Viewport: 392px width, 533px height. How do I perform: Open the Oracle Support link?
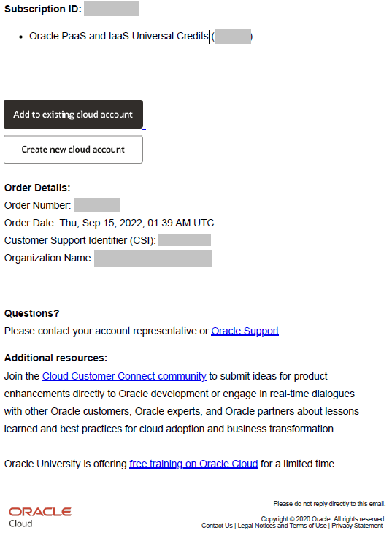(x=245, y=331)
